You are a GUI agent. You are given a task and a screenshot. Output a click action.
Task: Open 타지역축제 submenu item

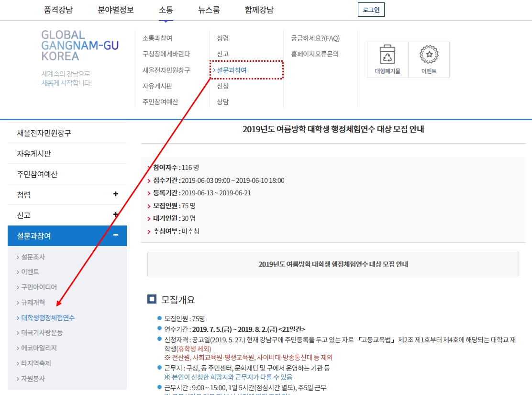(36, 363)
